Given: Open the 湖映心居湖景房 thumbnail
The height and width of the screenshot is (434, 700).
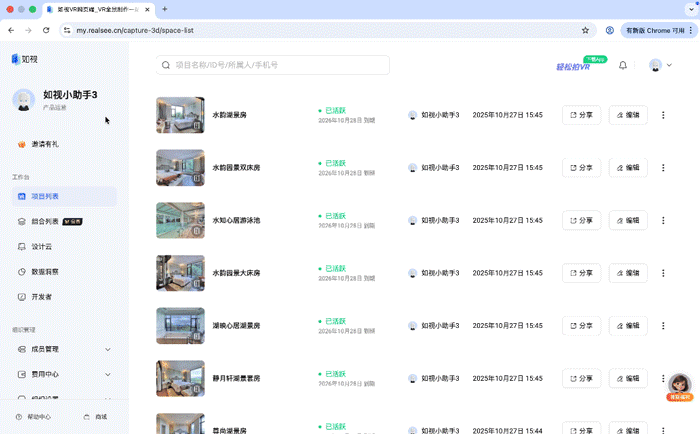Looking at the screenshot, I should click(180, 326).
